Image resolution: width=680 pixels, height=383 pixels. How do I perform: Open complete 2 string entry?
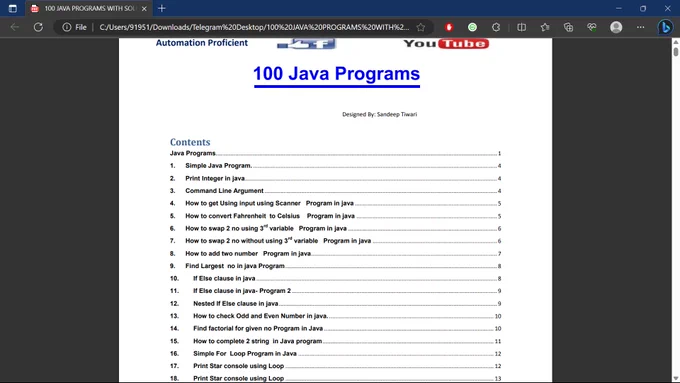pos(335,341)
